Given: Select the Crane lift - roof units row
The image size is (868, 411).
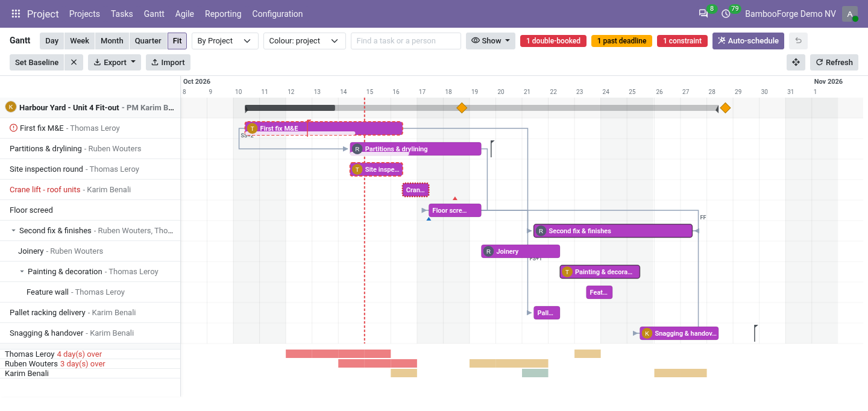Looking at the screenshot, I should click(90, 190).
